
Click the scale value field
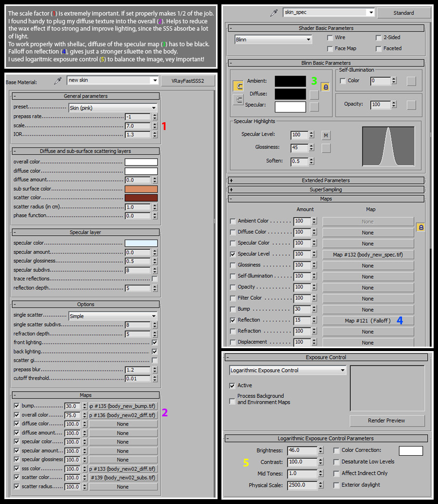(x=138, y=126)
